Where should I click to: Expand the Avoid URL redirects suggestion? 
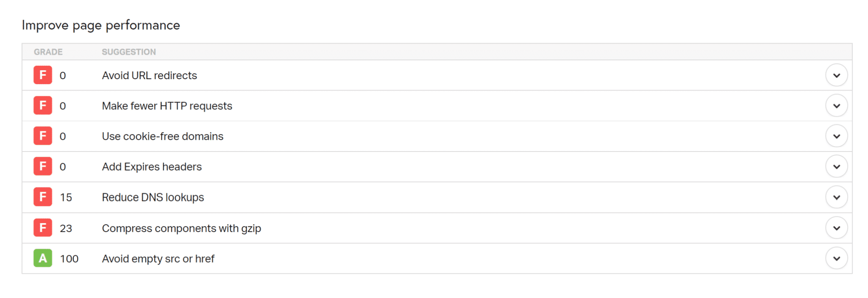pyautogui.click(x=836, y=75)
